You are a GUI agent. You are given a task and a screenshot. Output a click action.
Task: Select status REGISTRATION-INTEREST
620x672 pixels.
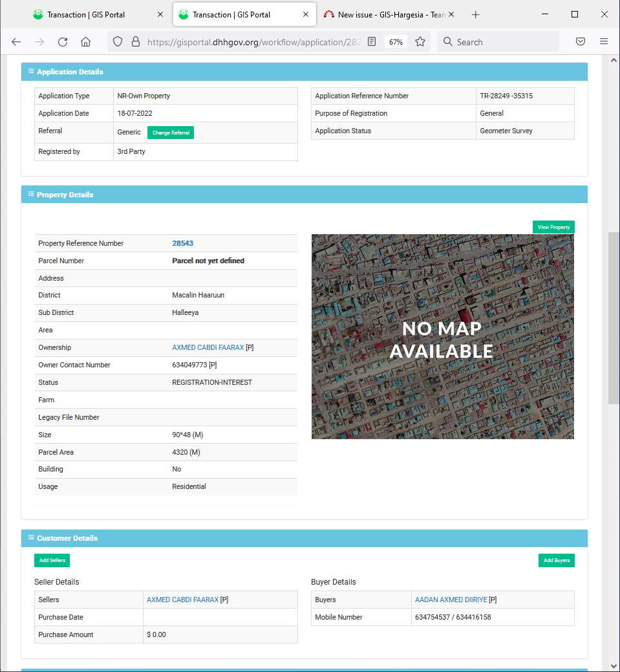click(x=212, y=382)
